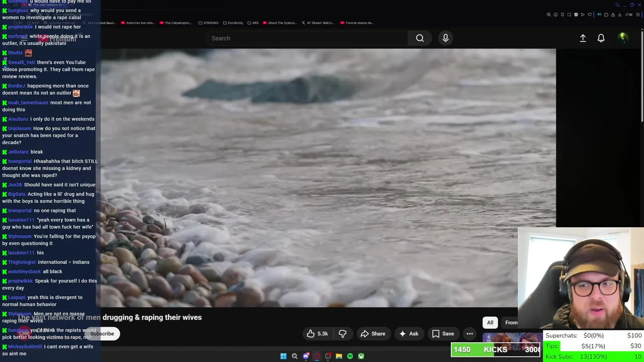
Task: Click the Tips goal progress row
Action: (594, 346)
